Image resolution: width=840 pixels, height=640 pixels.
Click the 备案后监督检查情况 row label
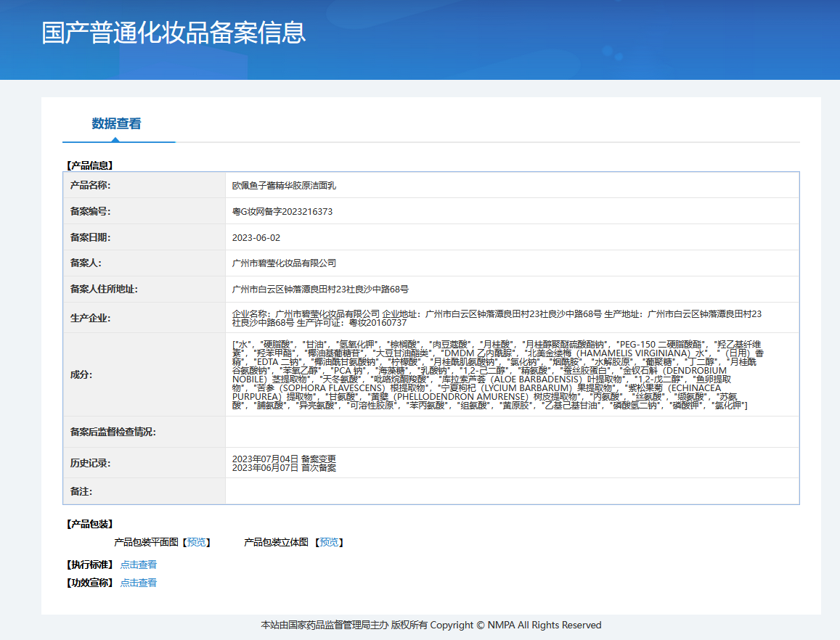[113, 432]
